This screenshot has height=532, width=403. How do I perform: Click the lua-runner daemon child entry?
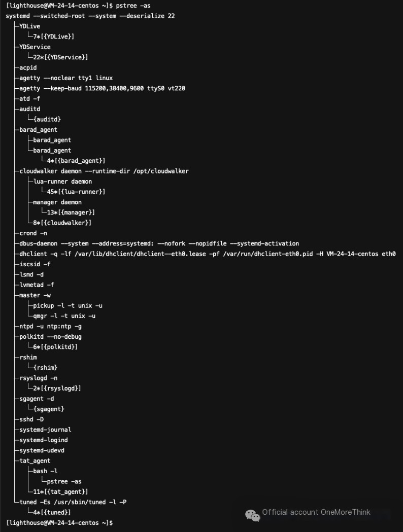(62, 182)
